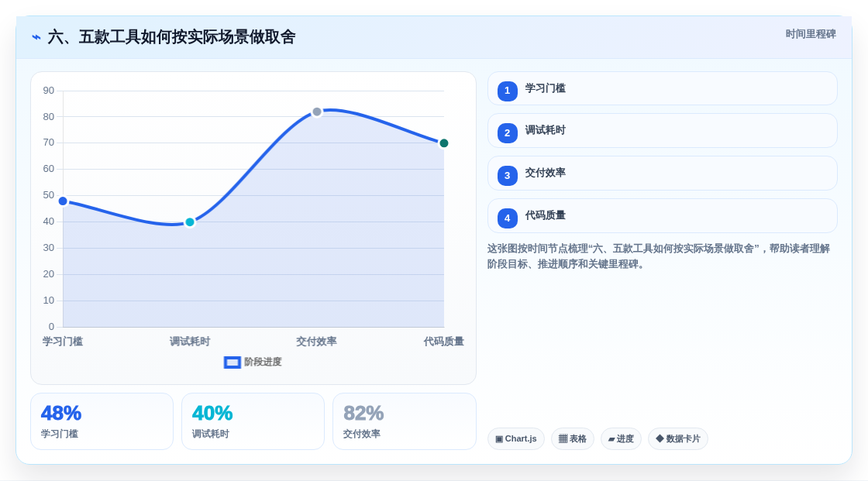The image size is (868, 481).
Task: Click the grid icon in 表格 tag
Action: [563, 439]
